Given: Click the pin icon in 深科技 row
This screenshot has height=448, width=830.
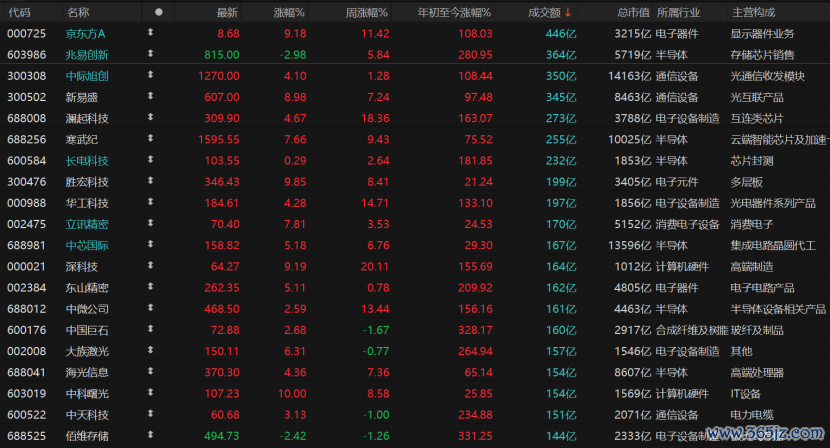Looking at the screenshot, I should (x=150, y=265).
